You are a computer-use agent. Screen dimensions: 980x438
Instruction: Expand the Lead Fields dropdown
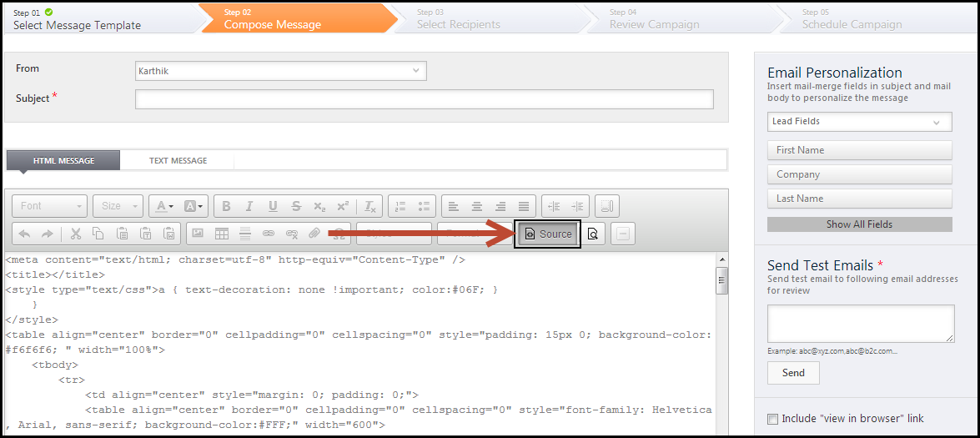859,122
